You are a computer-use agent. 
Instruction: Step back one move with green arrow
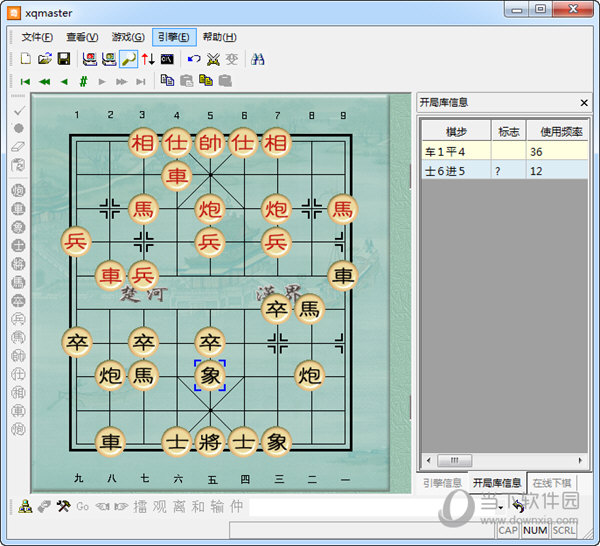click(x=64, y=81)
